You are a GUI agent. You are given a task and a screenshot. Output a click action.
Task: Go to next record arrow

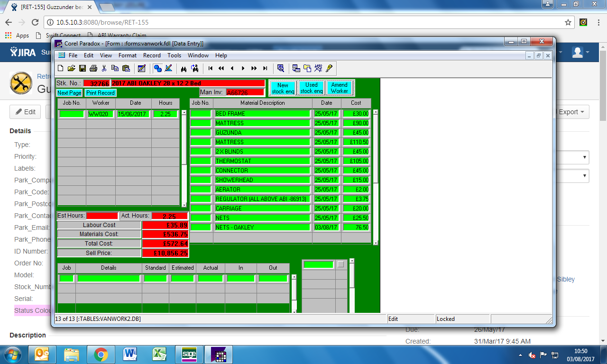(x=243, y=68)
